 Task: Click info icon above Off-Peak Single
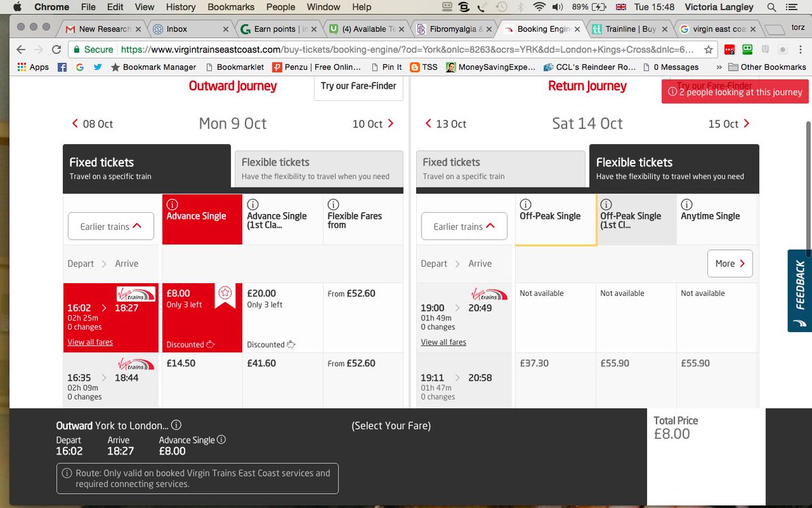[x=525, y=205]
